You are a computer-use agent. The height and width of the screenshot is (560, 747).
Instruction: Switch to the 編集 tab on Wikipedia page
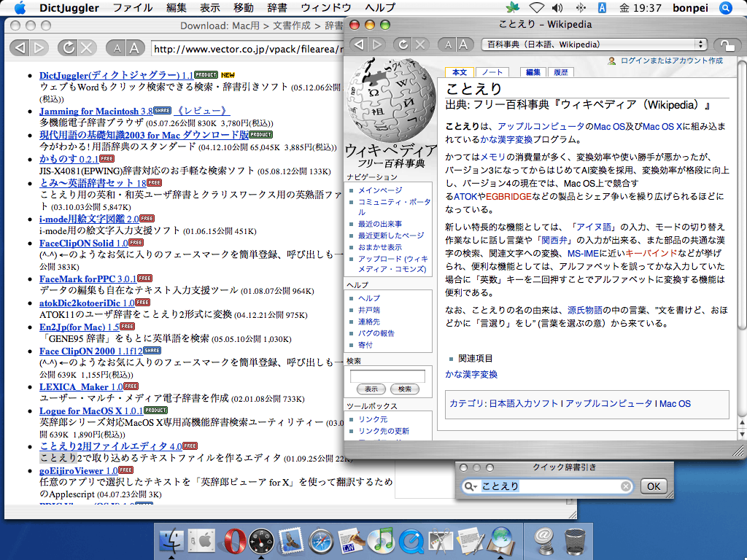point(533,72)
